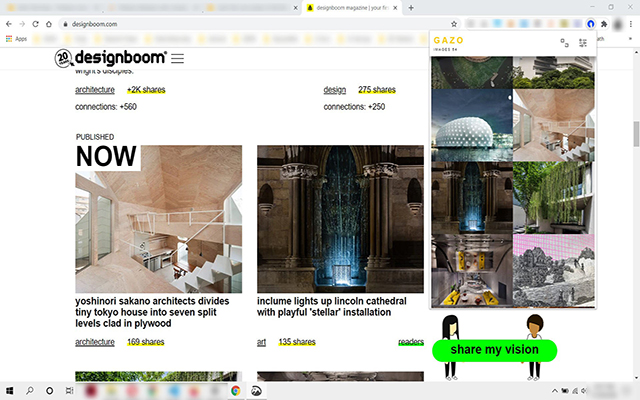Open Task View on the taskbar

tap(69, 391)
